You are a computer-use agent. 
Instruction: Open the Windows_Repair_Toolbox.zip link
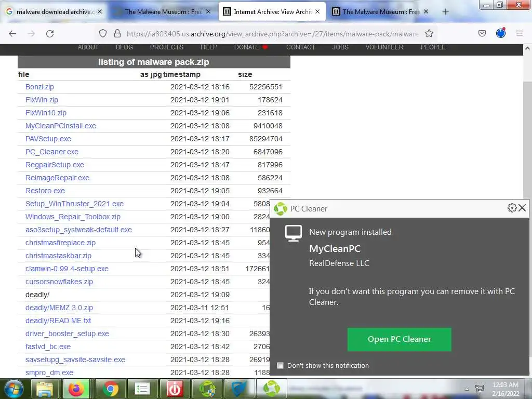(73, 217)
